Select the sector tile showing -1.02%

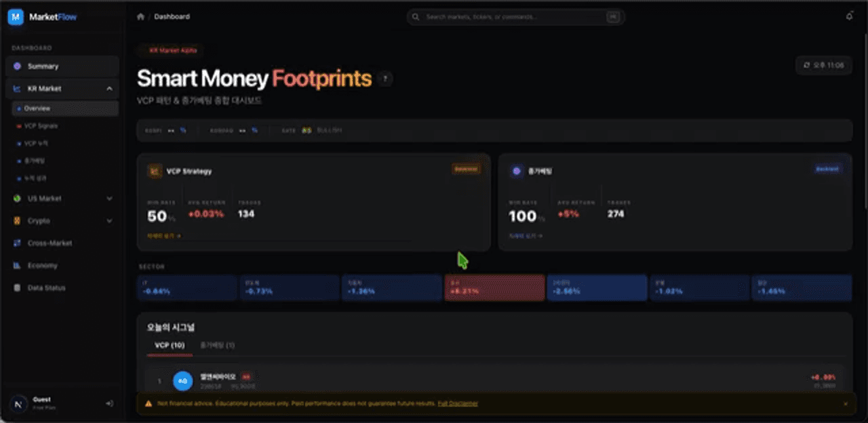coord(699,288)
